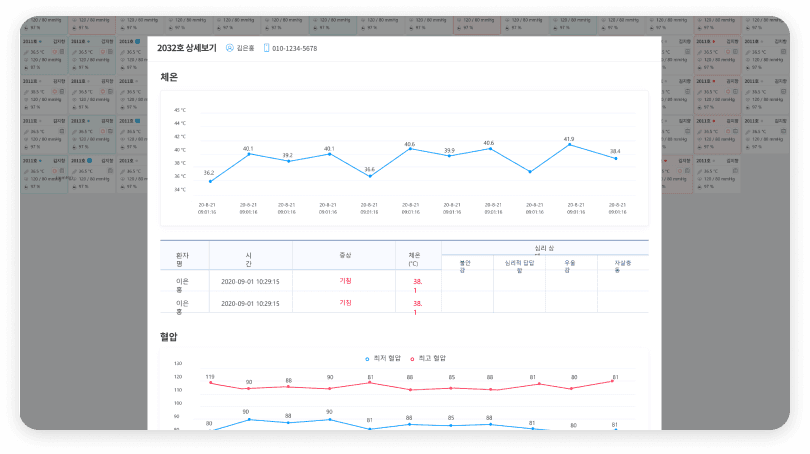The width and height of the screenshot is (810, 454).
Task: Click the 환자명 column header
Action: (181, 258)
